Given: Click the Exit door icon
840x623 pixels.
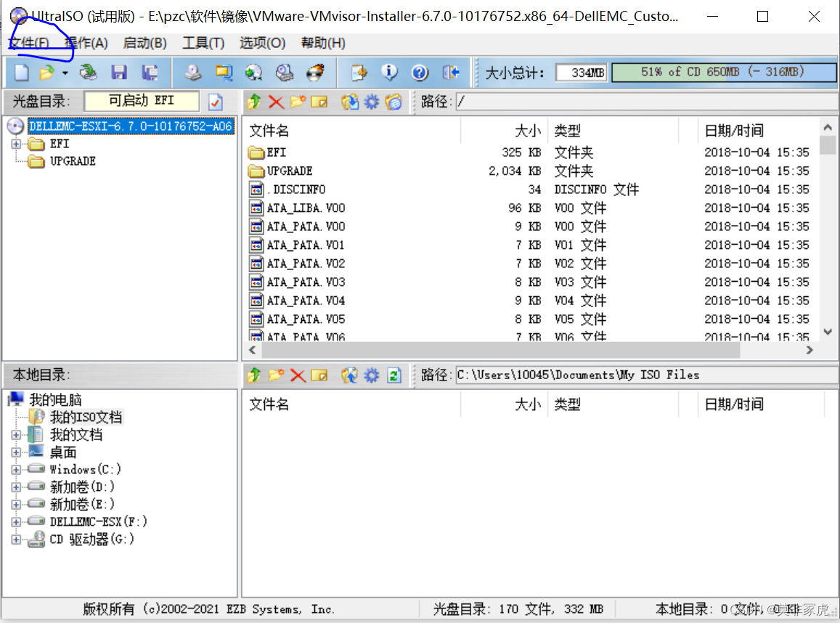Looking at the screenshot, I should click(451, 73).
